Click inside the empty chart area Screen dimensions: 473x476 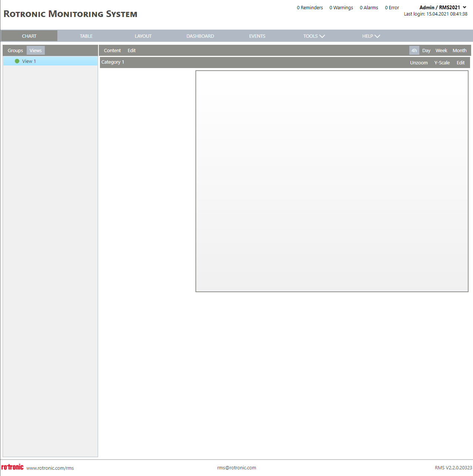(x=332, y=181)
